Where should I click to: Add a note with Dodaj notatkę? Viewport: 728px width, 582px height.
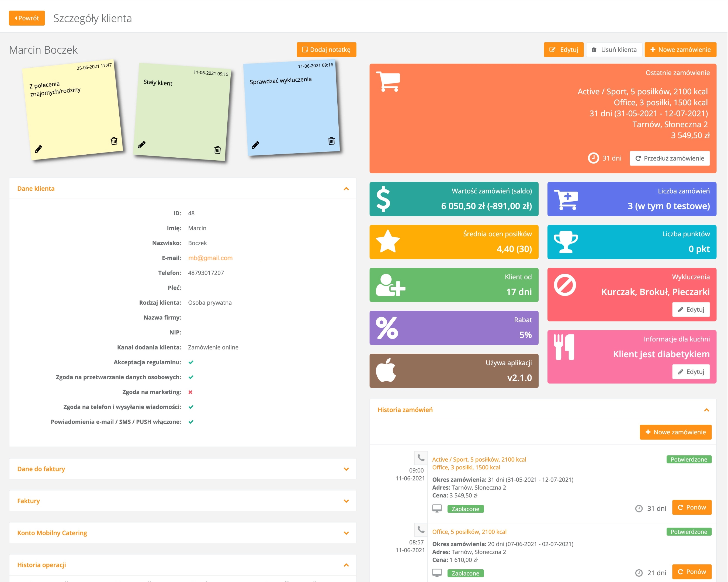tap(326, 50)
